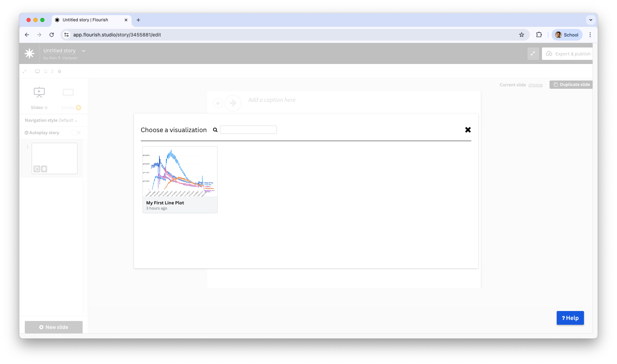Click the New slide button
Screen dimensions: 617x364
click(x=54, y=327)
